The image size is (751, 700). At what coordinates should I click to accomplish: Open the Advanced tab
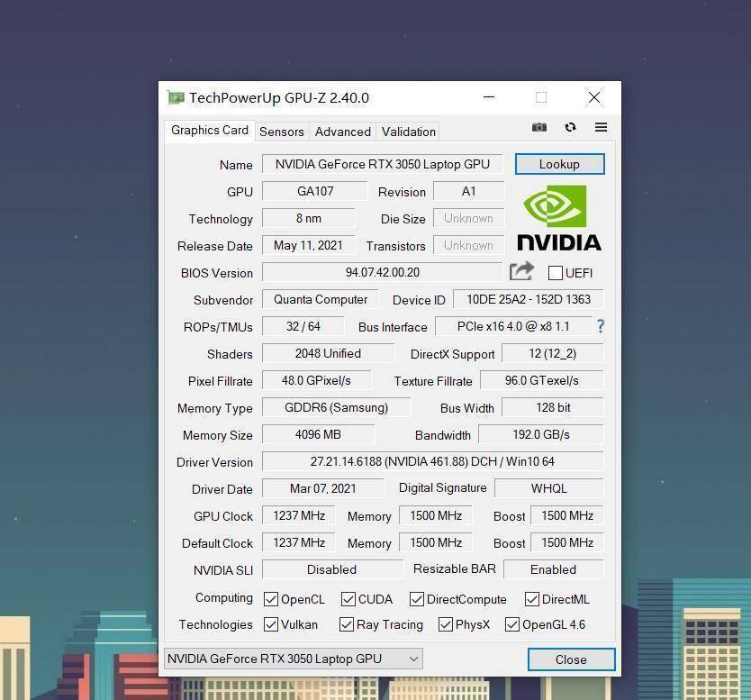tap(342, 132)
